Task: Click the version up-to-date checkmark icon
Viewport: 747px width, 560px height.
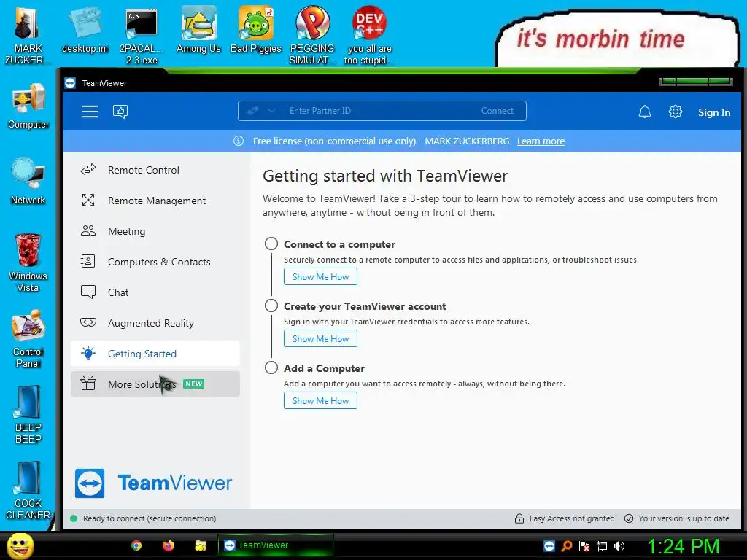Action: pos(629,518)
